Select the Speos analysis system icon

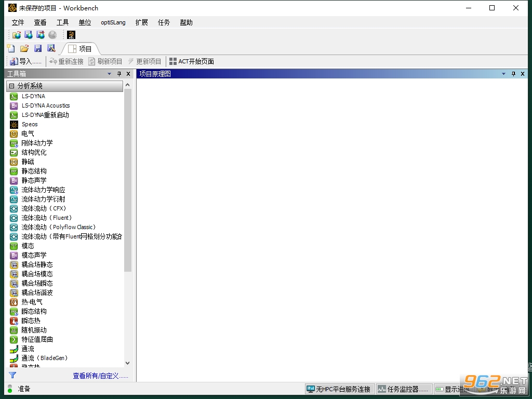(x=14, y=125)
